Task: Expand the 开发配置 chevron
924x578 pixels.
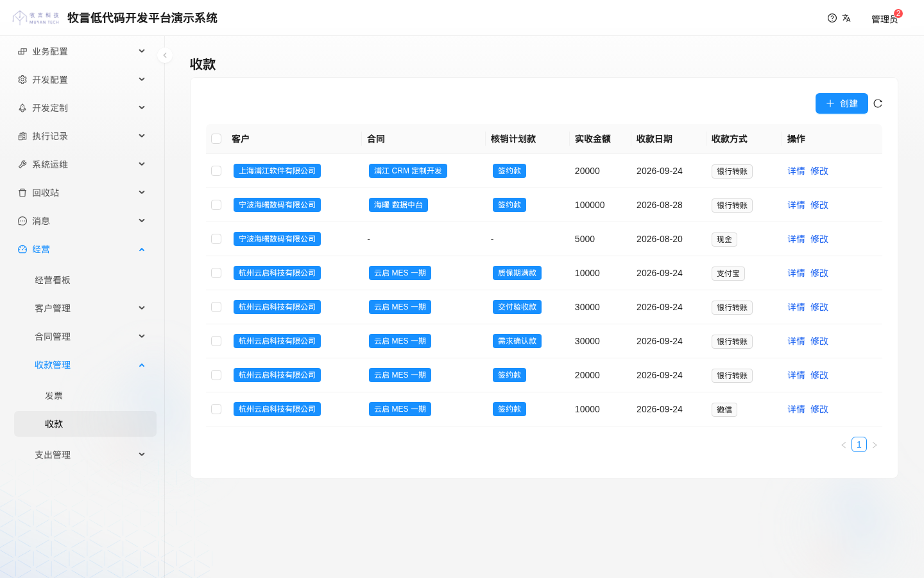Action: pyautogui.click(x=142, y=80)
